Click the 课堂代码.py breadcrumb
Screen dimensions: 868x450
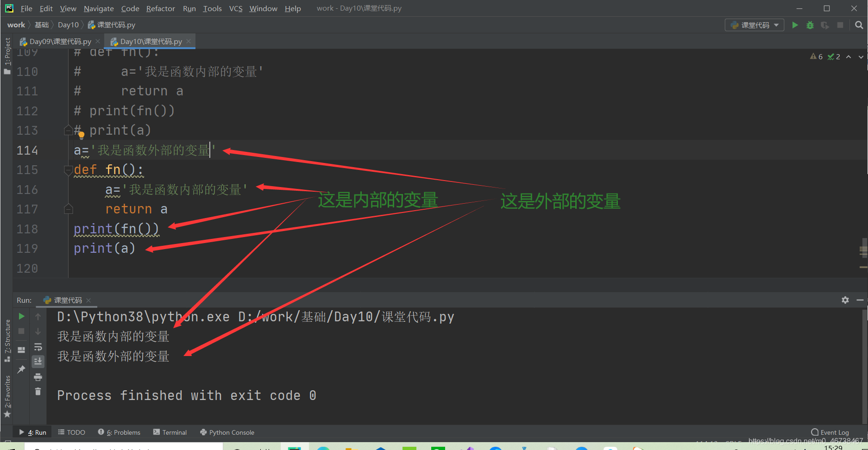coord(112,25)
